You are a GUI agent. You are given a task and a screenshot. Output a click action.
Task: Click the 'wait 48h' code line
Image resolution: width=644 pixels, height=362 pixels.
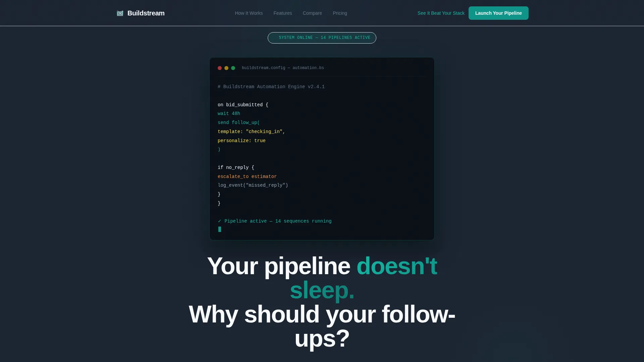click(x=229, y=114)
